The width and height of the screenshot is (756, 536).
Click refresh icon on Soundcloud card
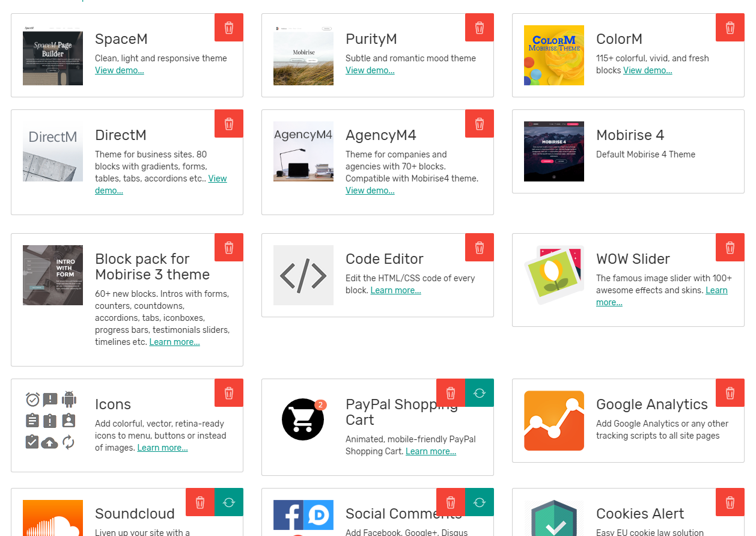tap(229, 502)
